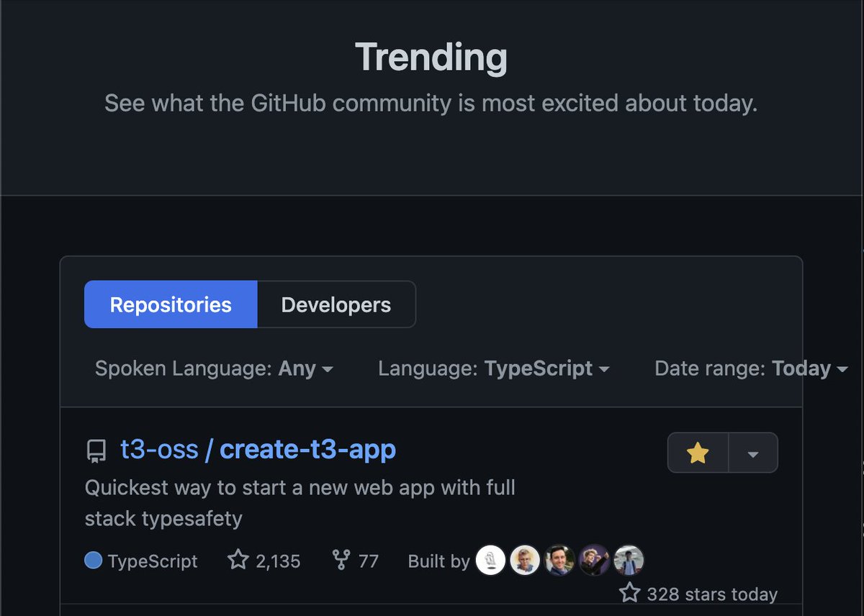Click the "Trending" page heading

[x=431, y=57]
